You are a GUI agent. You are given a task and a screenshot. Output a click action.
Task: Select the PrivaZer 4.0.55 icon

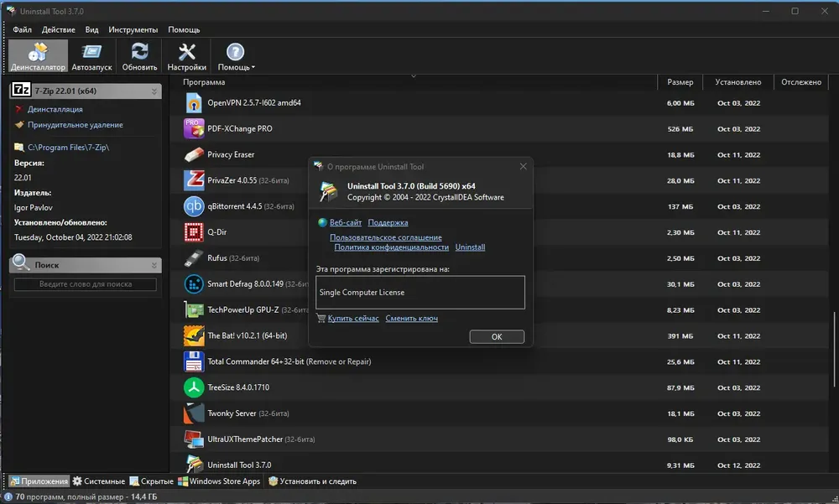pyautogui.click(x=194, y=180)
